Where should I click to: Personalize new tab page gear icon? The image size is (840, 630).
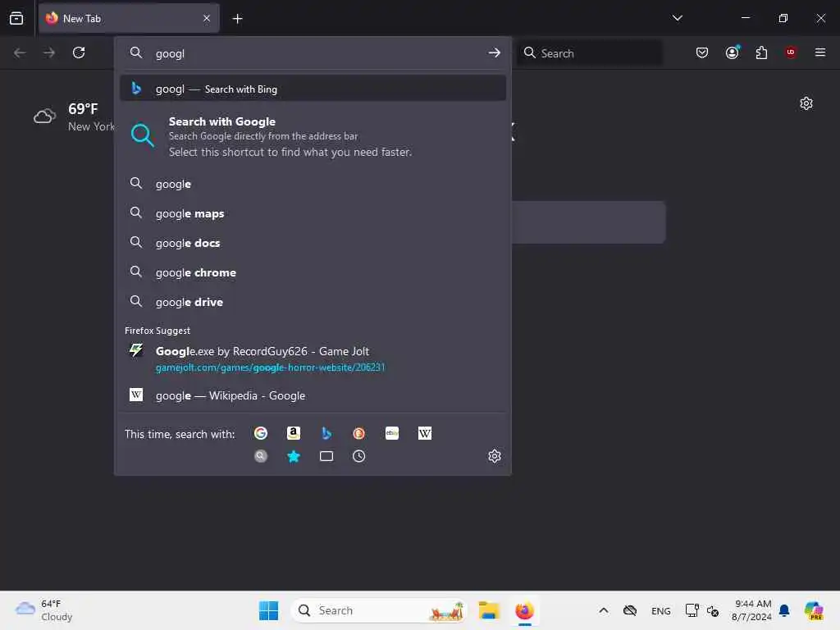click(x=806, y=103)
